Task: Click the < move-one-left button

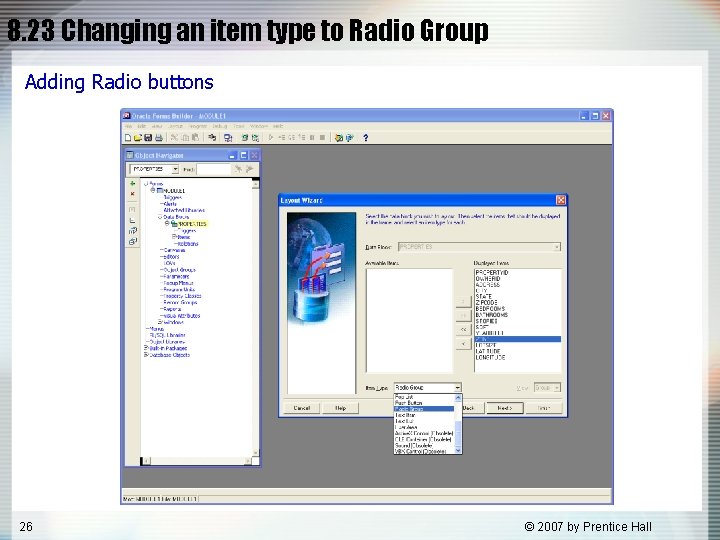Action: click(463, 344)
